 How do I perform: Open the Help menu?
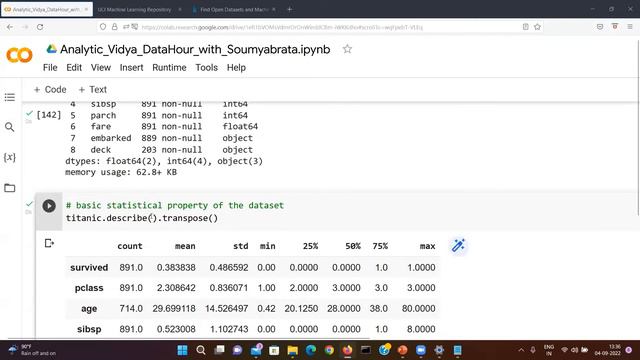pyautogui.click(x=236, y=68)
